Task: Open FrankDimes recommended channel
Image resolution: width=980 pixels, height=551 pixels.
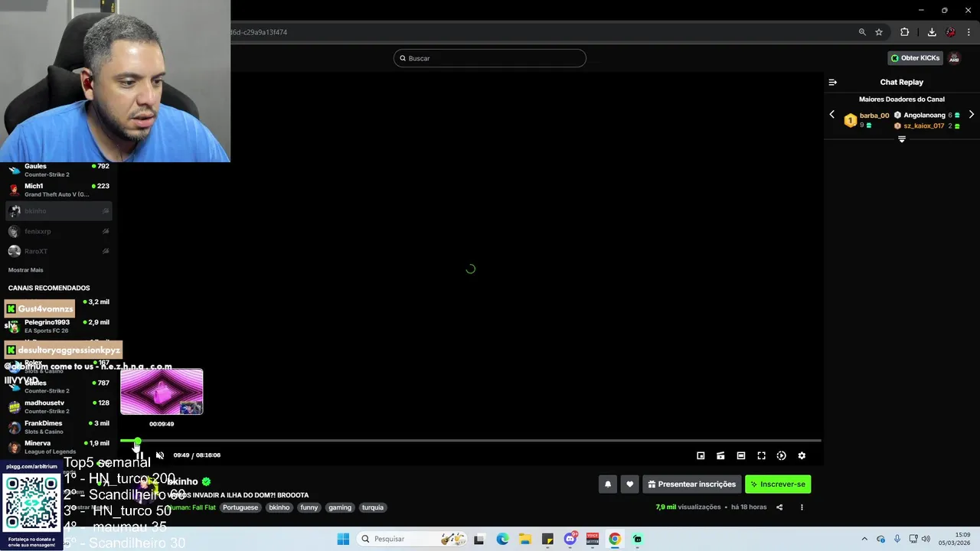Action: [x=59, y=427]
